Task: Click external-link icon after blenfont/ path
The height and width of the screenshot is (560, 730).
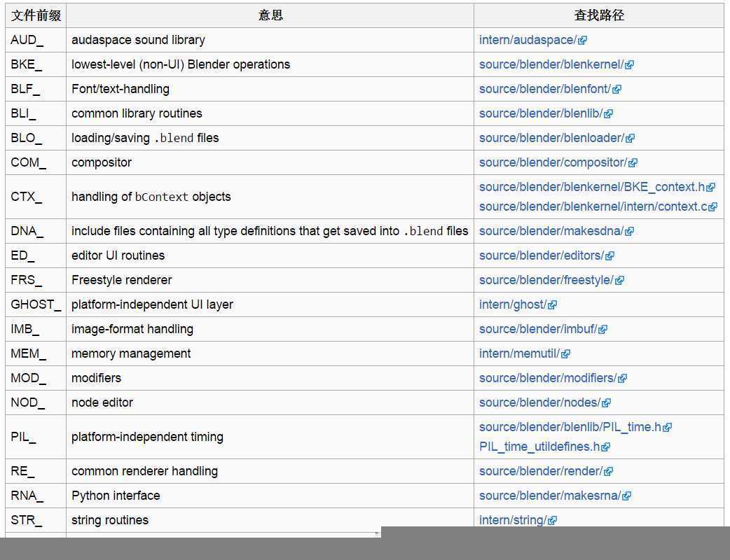Action: click(x=617, y=90)
